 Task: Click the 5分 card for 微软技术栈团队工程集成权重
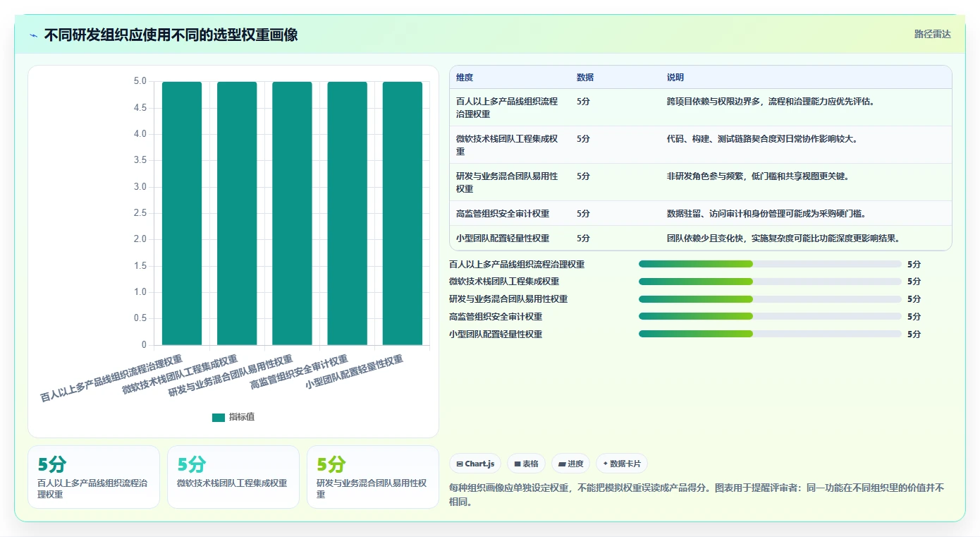233,477
